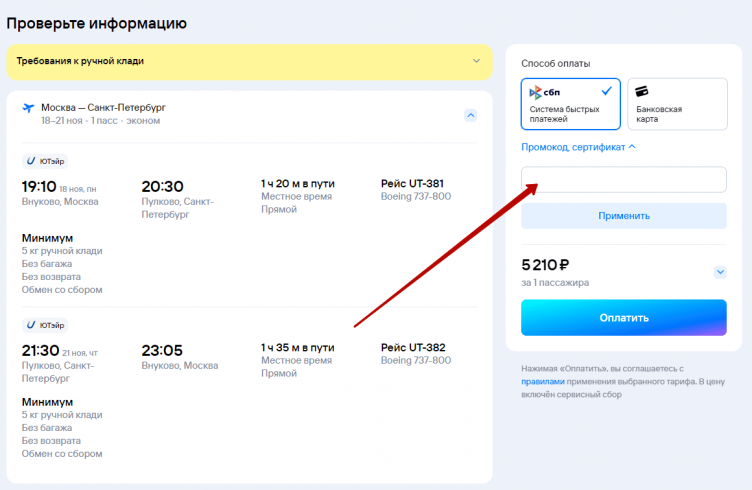Click the UTair badge on flight UT-381

[45, 161]
